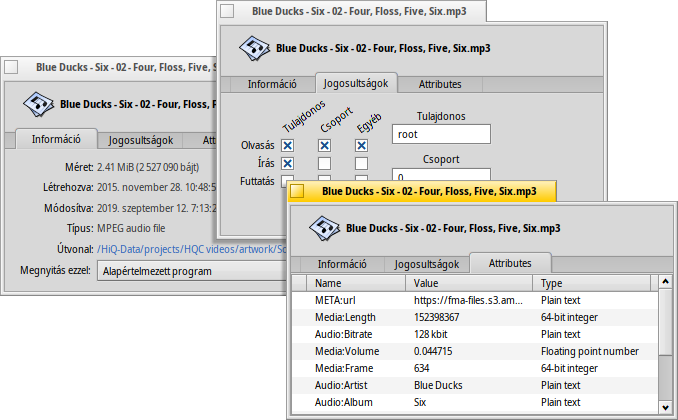Enable the Írás permission for Csoport
The image size is (678, 420).
(324, 164)
